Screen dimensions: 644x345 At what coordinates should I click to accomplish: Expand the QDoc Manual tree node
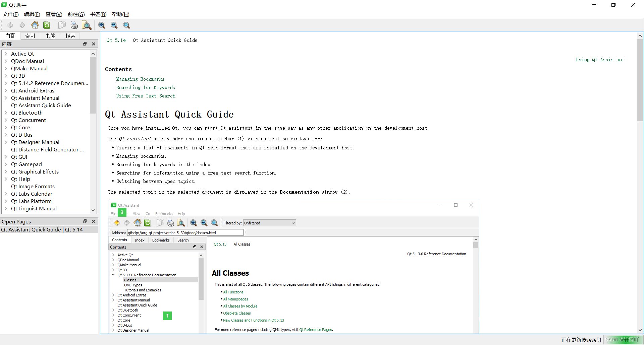(x=6, y=61)
